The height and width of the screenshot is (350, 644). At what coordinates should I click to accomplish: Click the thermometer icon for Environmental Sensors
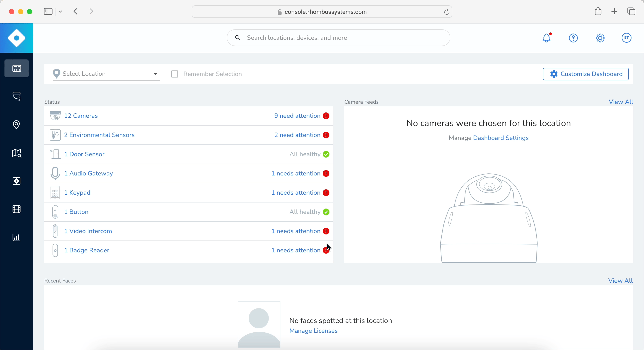point(55,135)
